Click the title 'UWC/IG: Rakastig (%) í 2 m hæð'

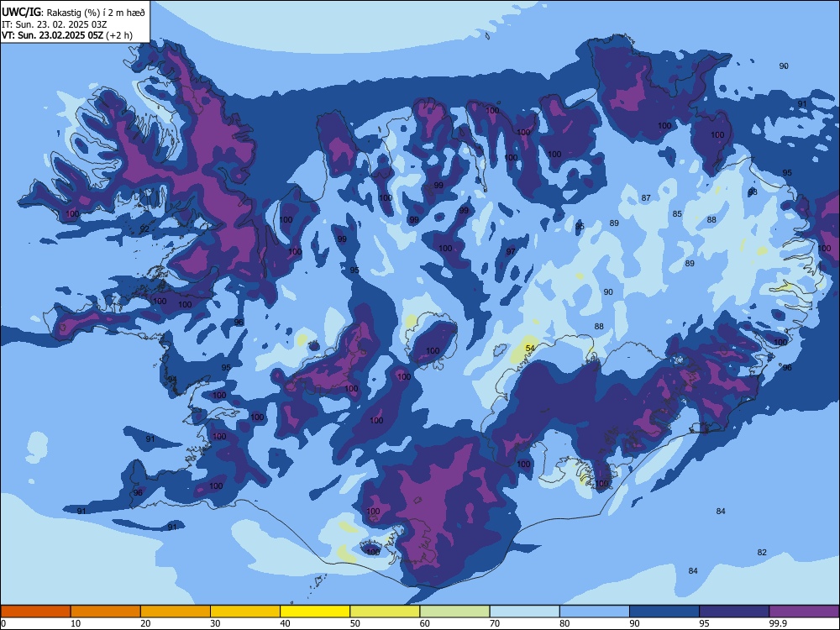(73, 12)
